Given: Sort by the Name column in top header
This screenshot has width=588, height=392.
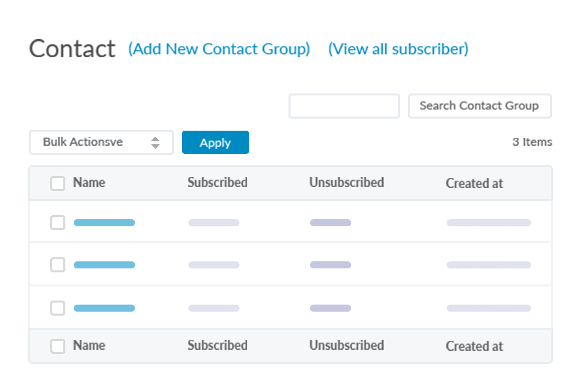Looking at the screenshot, I should click(x=89, y=182).
